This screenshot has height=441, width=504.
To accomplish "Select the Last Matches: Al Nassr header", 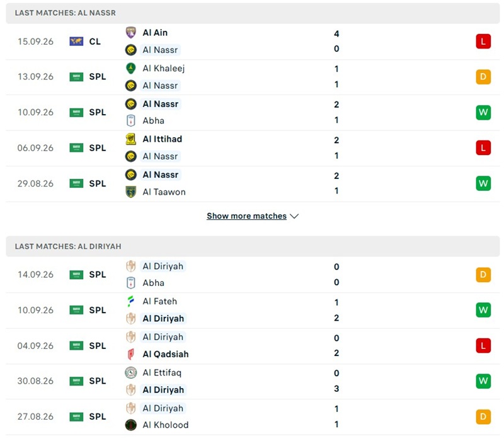I will pyautogui.click(x=253, y=13).
